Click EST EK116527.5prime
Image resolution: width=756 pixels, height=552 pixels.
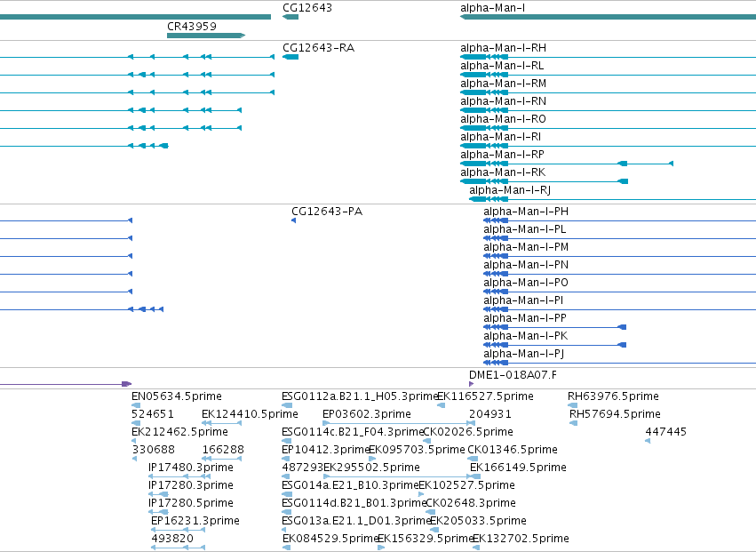click(486, 396)
